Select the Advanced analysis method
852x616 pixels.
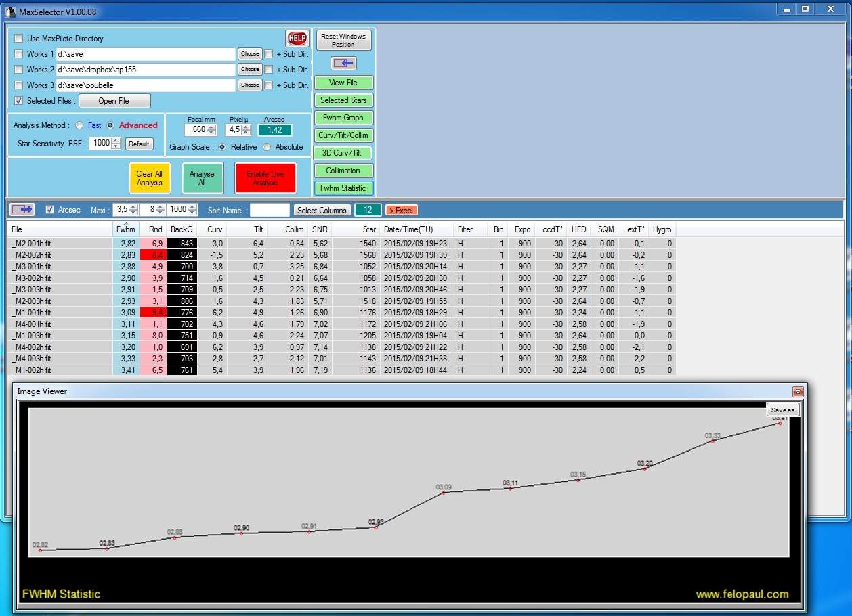[x=110, y=125]
